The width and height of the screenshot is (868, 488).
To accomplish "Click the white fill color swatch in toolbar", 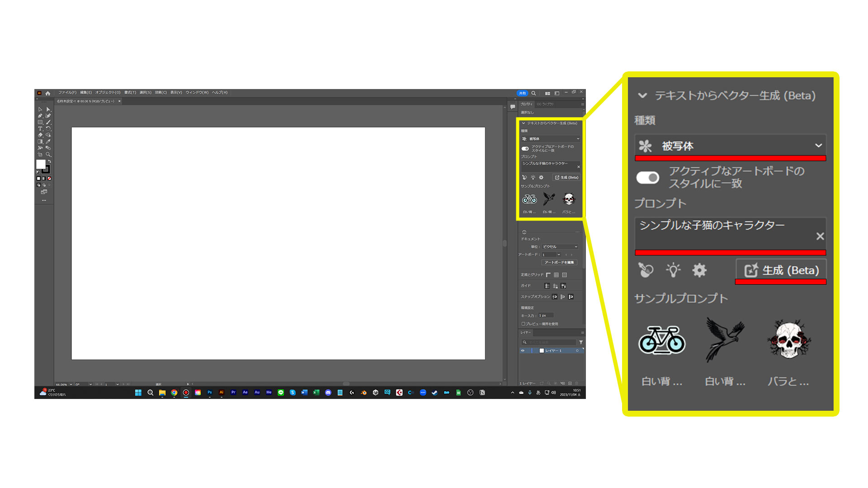I will (41, 164).
